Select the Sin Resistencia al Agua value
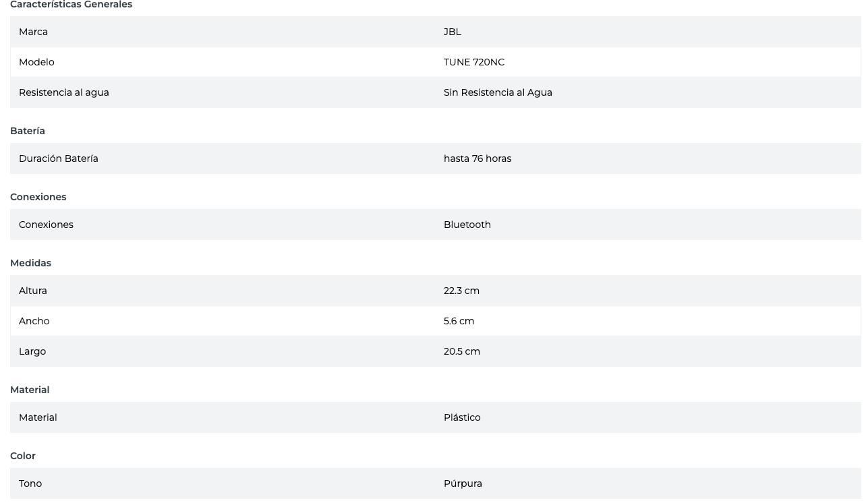Screen dimensions: 868x503 pyautogui.click(x=498, y=92)
